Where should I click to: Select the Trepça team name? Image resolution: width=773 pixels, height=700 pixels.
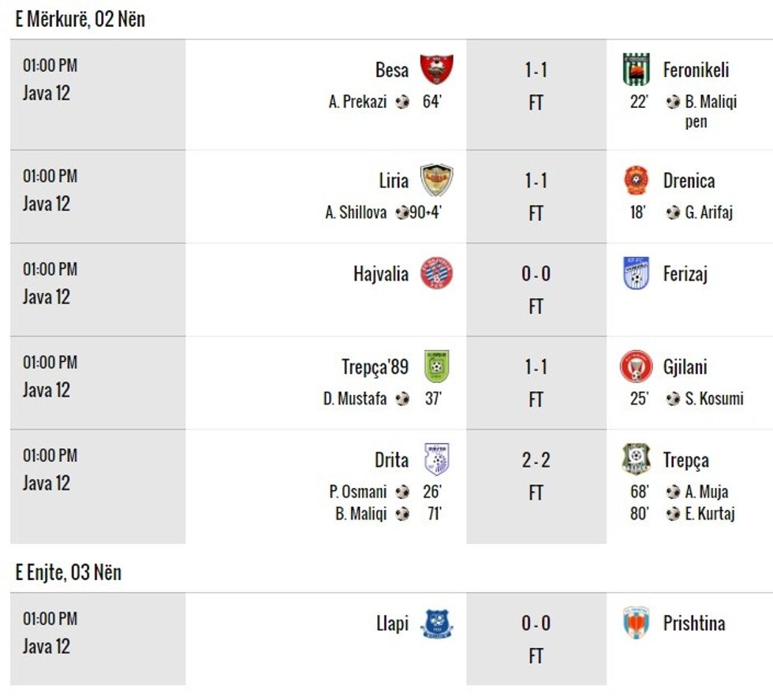(685, 460)
